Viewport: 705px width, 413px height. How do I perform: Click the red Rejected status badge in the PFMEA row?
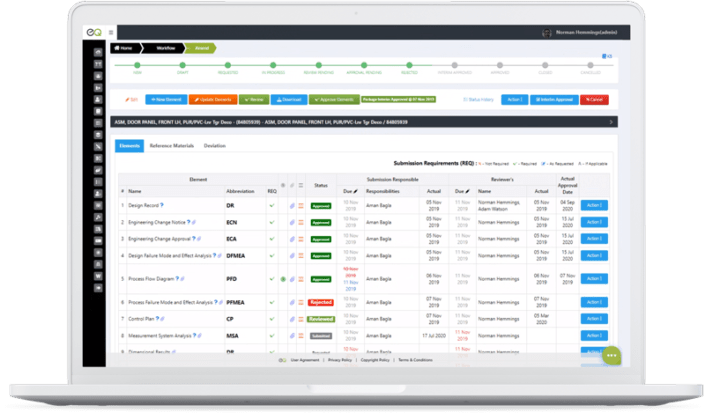click(x=321, y=302)
